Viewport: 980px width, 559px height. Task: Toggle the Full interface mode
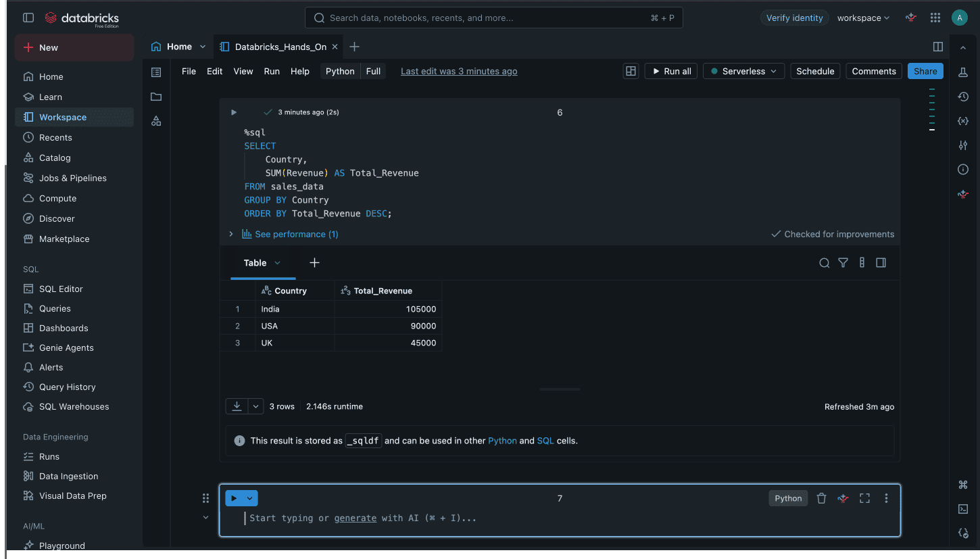click(x=373, y=71)
